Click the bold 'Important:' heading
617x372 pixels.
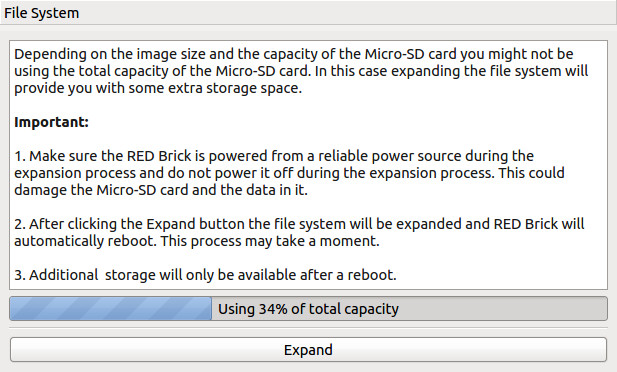point(52,122)
